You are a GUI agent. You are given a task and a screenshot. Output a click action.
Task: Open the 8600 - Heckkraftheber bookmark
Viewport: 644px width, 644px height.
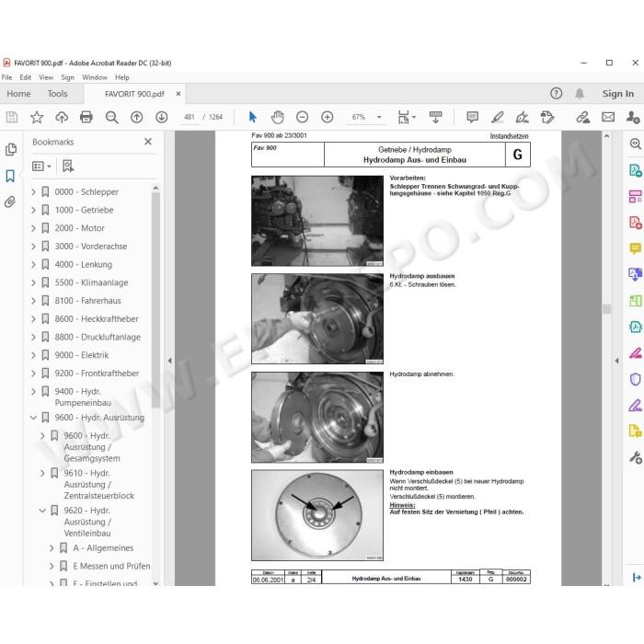[97, 318]
